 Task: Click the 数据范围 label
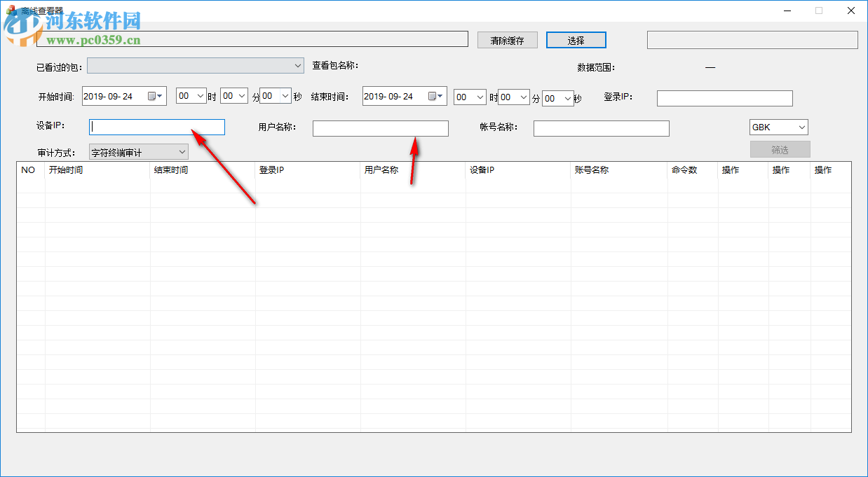(596, 68)
